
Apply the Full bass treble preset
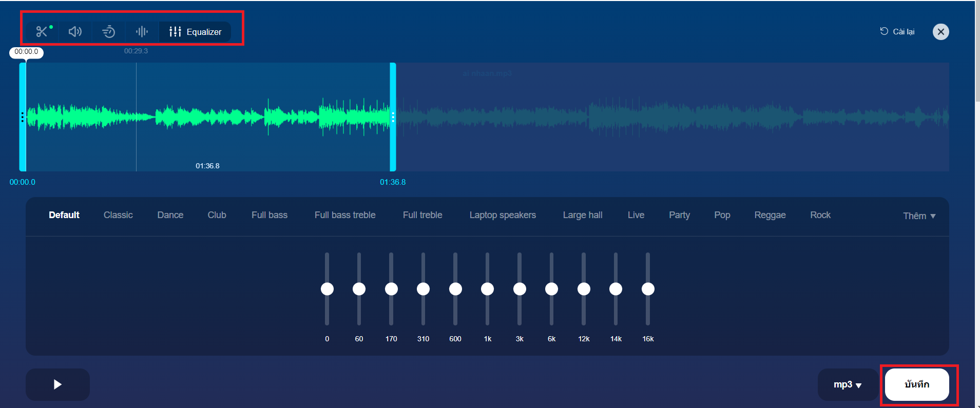click(x=345, y=215)
